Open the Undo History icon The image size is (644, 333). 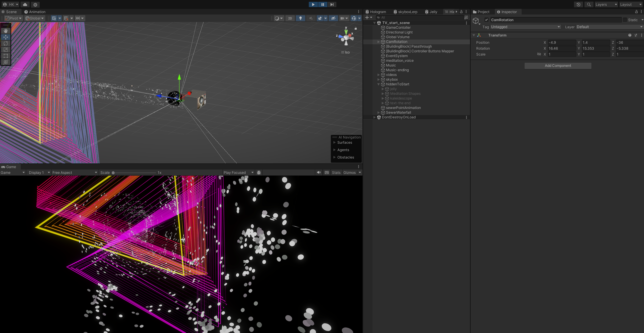coord(578,4)
